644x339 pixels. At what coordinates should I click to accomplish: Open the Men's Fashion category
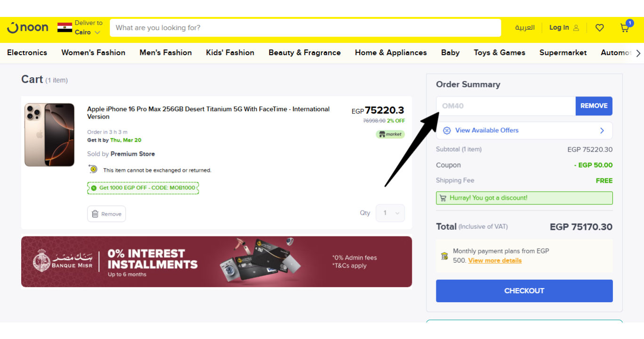pyautogui.click(x=166, y=53)
